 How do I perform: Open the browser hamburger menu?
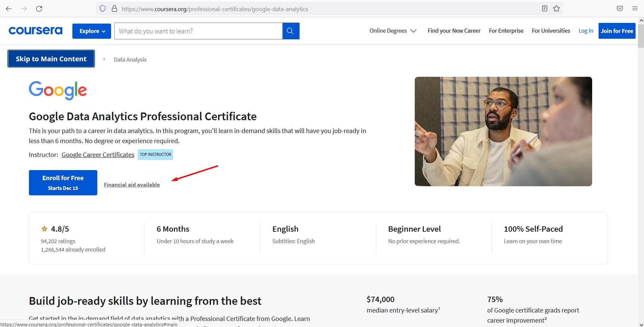tap(636, 8)
